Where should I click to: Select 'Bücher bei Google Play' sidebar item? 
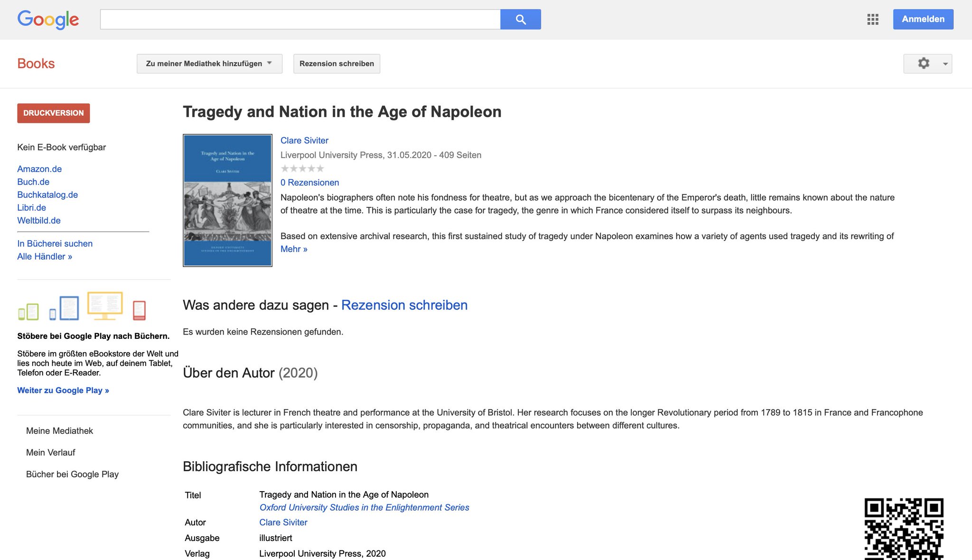click(x=72, y=475)
